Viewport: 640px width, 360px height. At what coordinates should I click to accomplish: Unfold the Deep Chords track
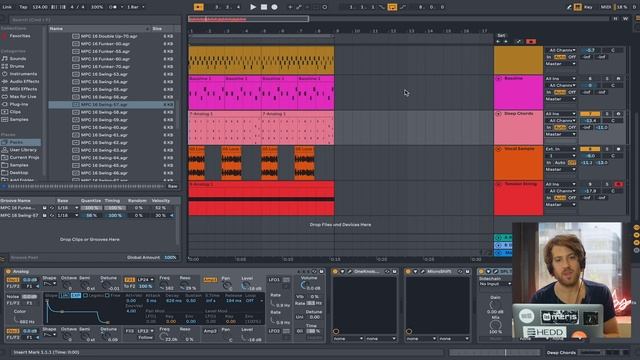click(x=498, y=113)
